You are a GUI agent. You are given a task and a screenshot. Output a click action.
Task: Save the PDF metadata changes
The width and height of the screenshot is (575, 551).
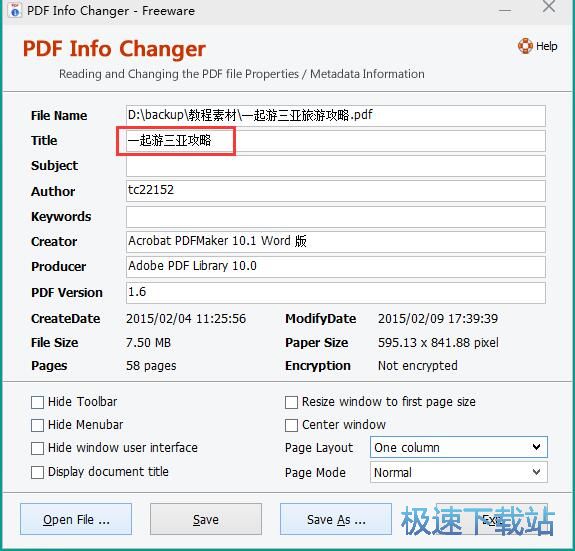(x=206, y=519)
